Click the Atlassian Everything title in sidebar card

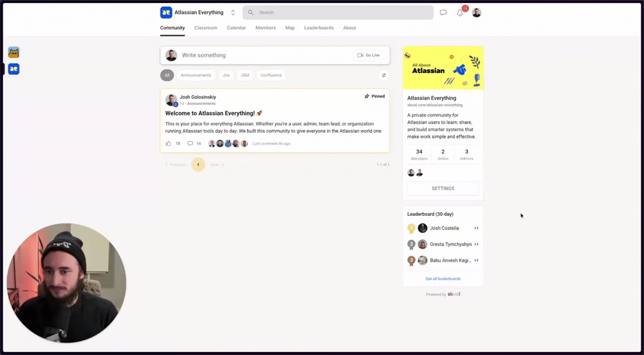(x=431, y=98)
